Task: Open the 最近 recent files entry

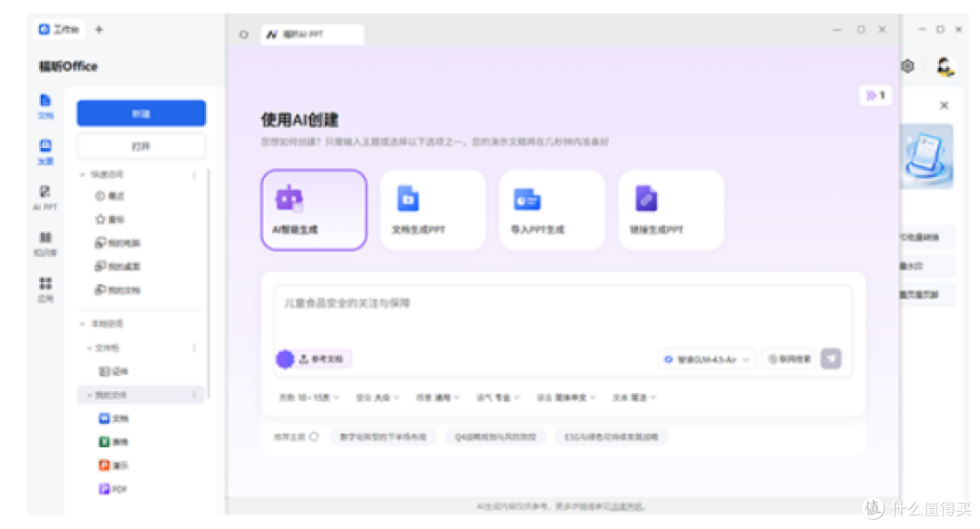Action: [x=110, y=196]
